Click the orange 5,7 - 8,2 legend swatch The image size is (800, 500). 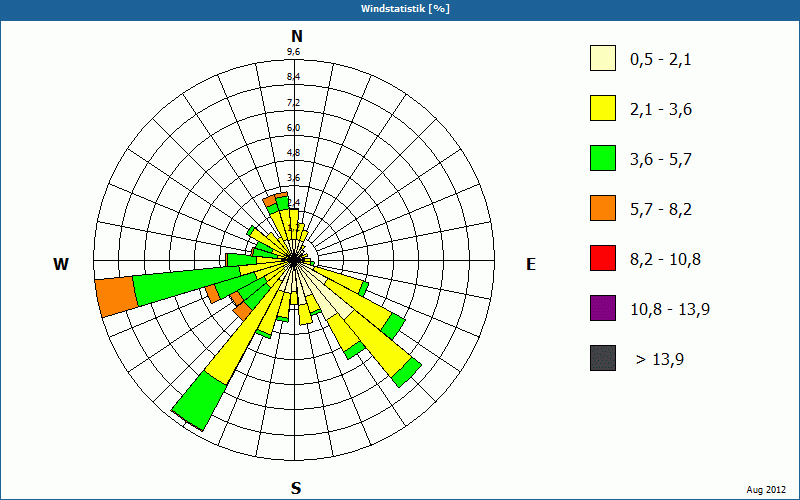pos(603,208)
